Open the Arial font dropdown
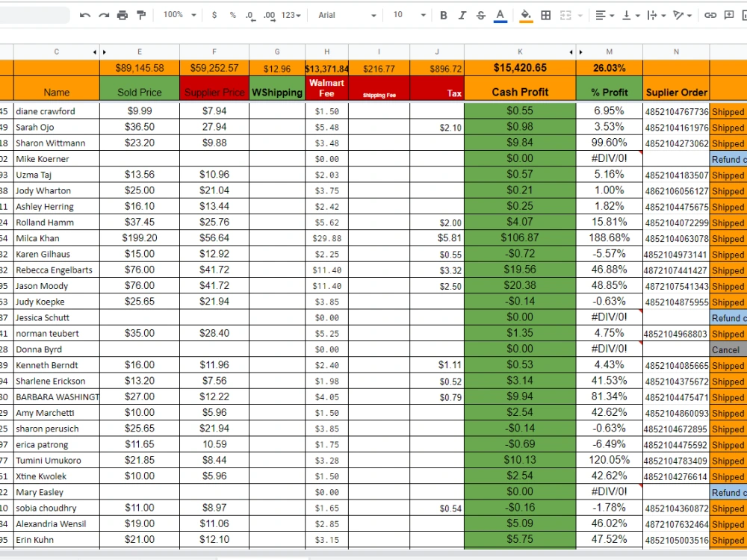 click(x=347, y=15)
